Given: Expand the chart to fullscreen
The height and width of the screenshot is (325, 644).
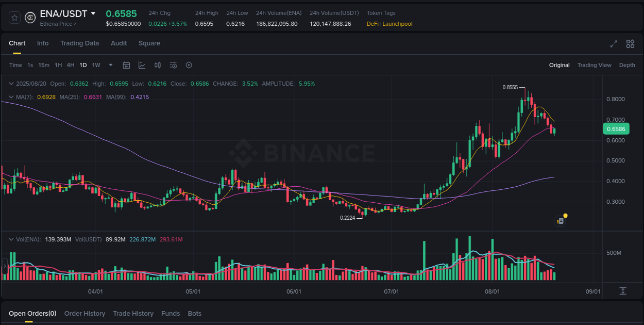Looking at the screenshot, I should click(614, 44).
